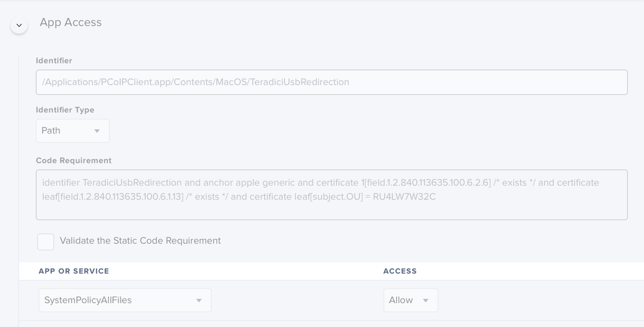Click the Code Requirement label
The height and width of the screenshot is (327, 644).
pos(73,160)
